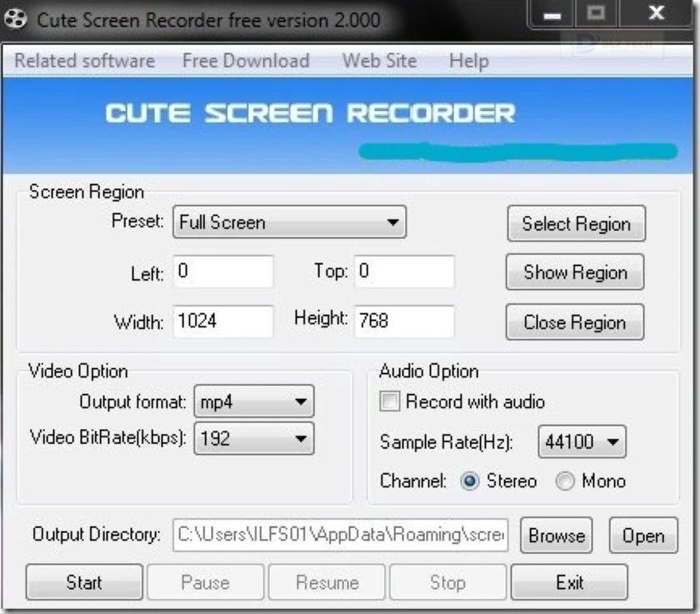
Task: Click the Exit button
Action: [569, 582]
